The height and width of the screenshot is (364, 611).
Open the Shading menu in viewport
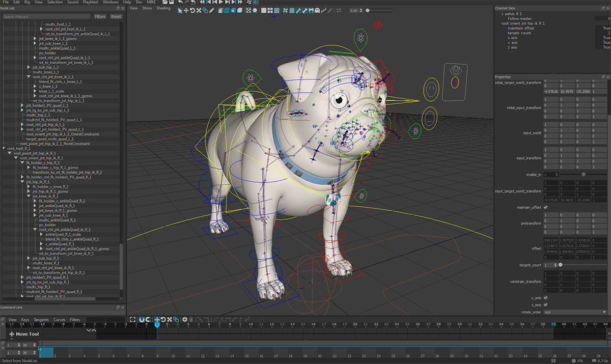(163, 8)
